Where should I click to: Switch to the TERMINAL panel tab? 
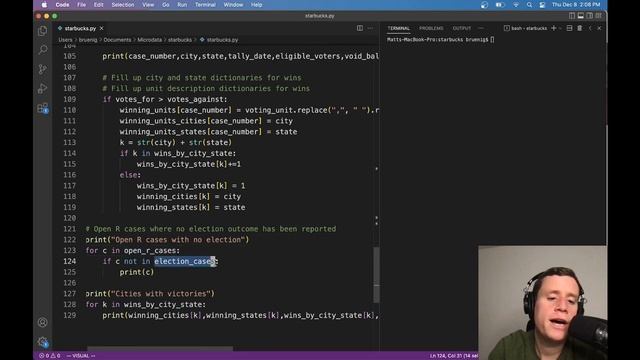pos(398,28)
